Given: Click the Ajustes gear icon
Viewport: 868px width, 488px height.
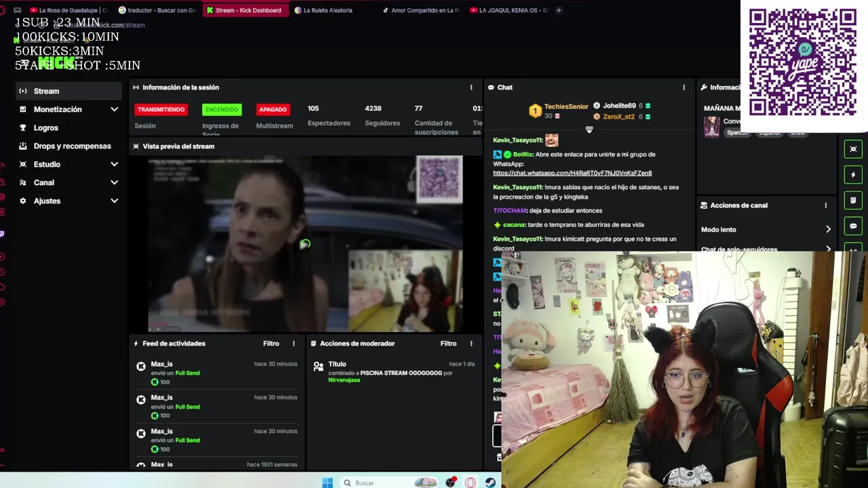Looking at the screenshot, I should point(23,201).
